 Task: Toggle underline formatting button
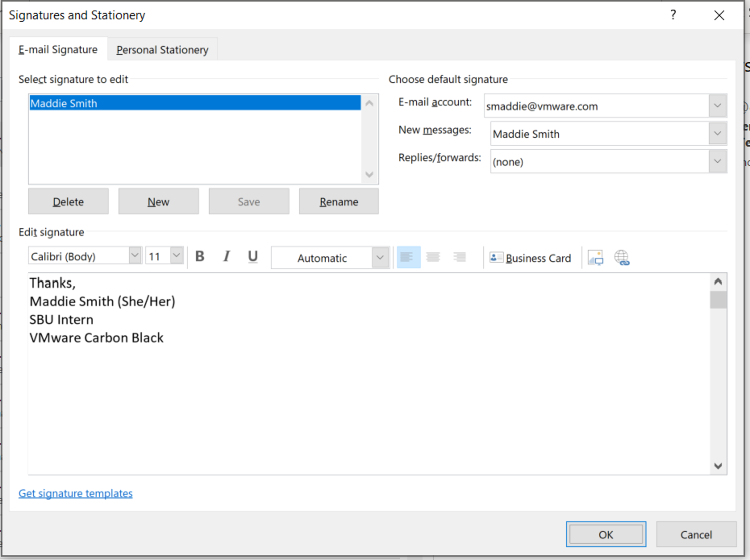click(253, 257)
